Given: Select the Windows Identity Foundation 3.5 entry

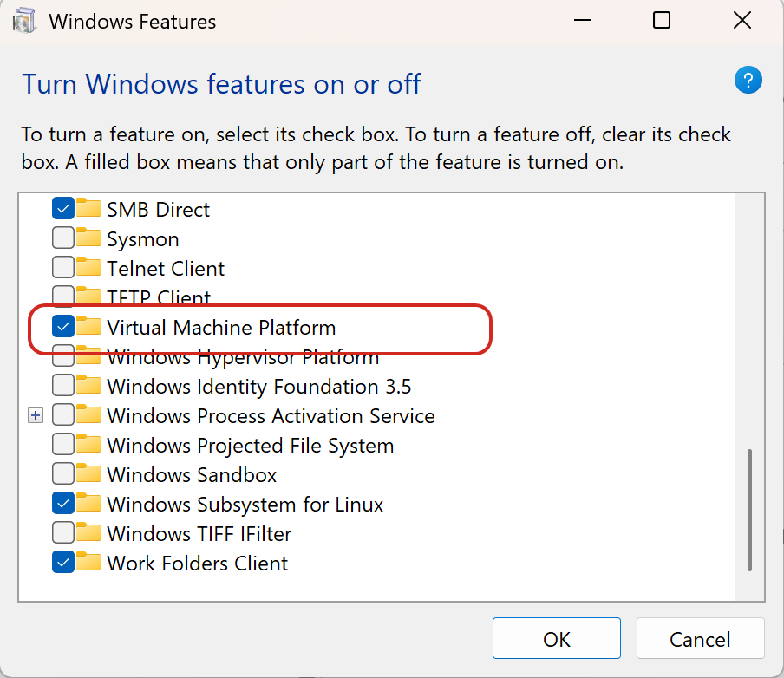Looking at the screenshot, I should pyautogui.click(x=258, y=386).
